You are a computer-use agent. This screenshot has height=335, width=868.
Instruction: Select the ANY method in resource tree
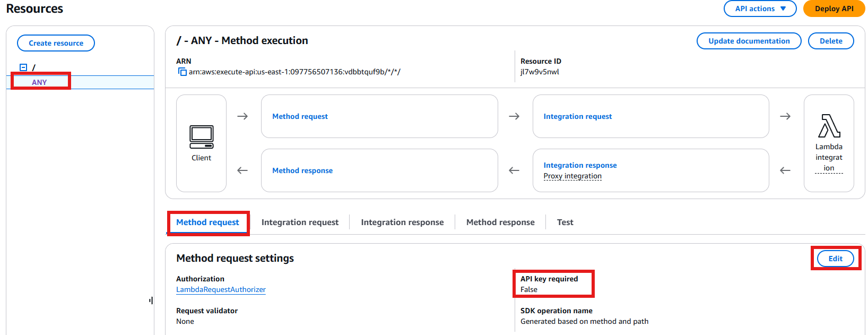[39, 82]
